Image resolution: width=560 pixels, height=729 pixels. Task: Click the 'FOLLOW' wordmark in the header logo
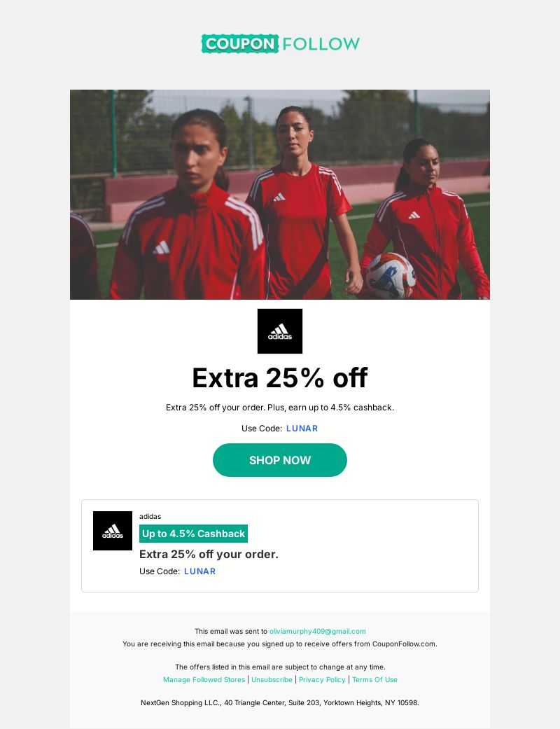coord(321,43)
